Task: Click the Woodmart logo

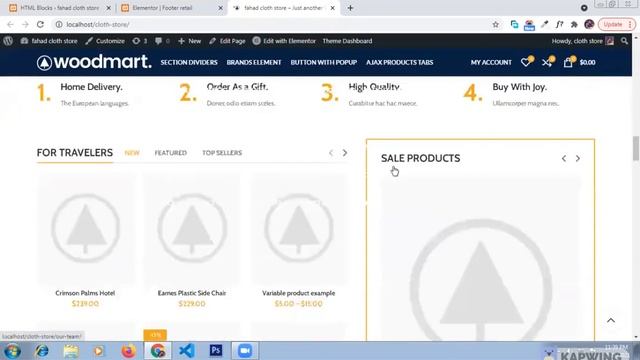Action: pyautogui.click(x=94, y=62)
